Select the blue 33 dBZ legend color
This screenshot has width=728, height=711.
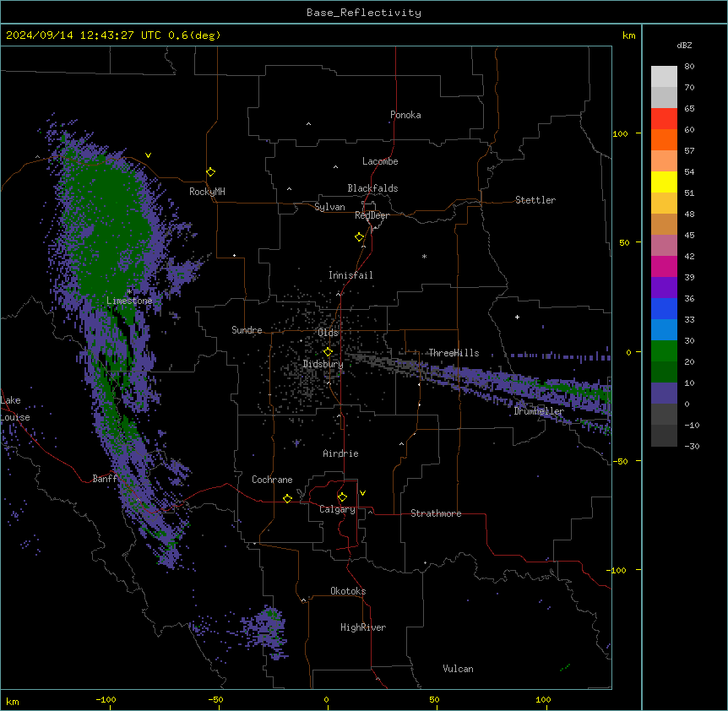[x=664, y=308]
